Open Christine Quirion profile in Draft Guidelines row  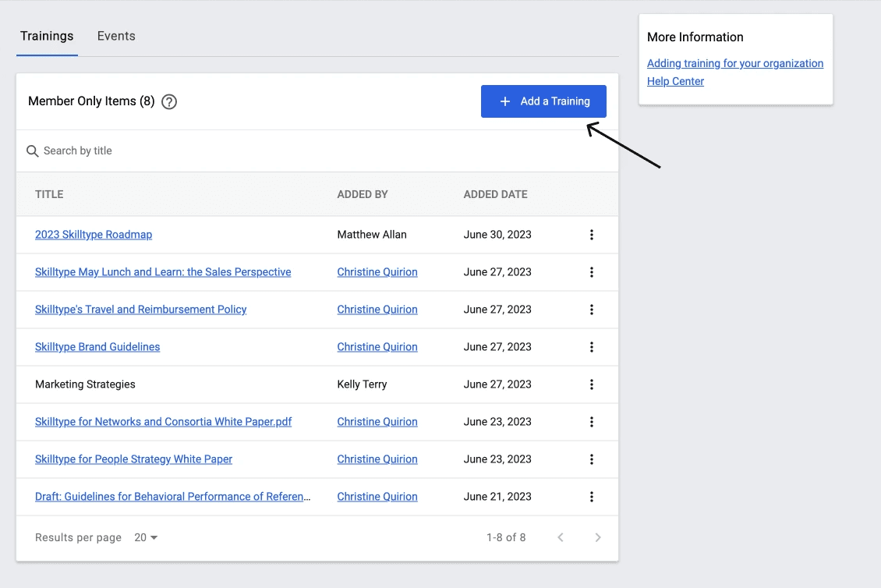377,497
